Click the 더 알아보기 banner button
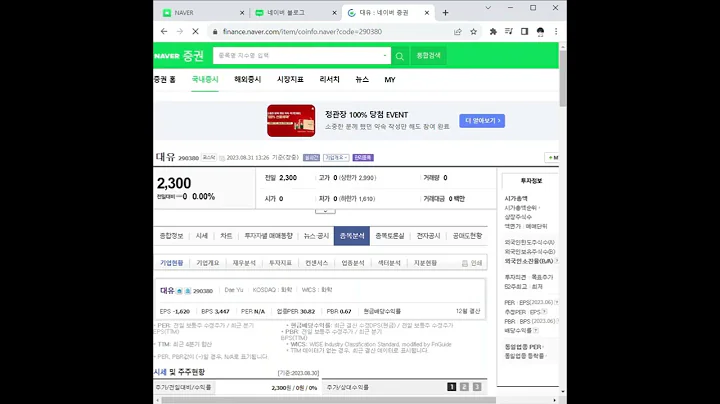 (482, 121)
